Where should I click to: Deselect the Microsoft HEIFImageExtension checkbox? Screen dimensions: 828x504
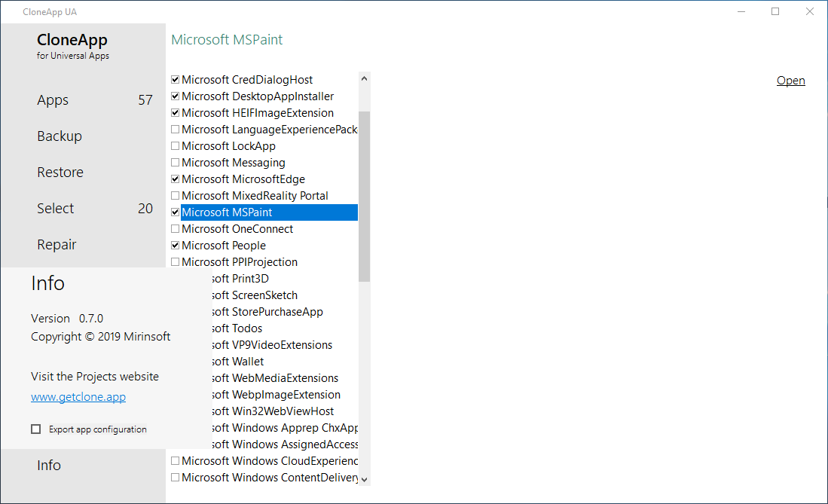176,112
